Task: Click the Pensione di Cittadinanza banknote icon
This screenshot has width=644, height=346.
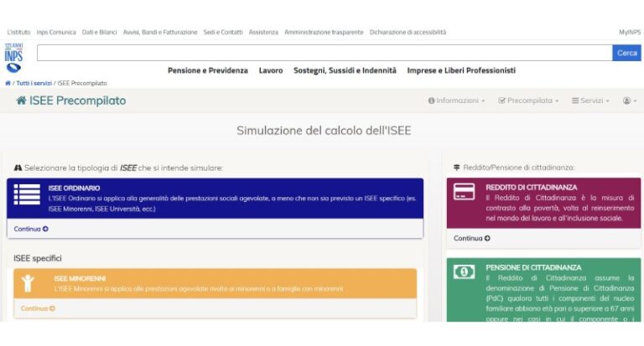Action: pyautogui.click(x=464, y=271)
